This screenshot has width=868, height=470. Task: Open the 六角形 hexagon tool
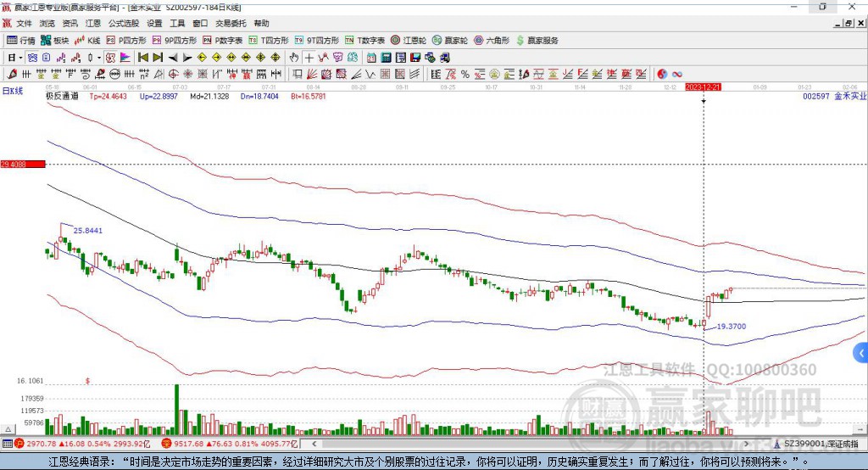coord(492,41)
